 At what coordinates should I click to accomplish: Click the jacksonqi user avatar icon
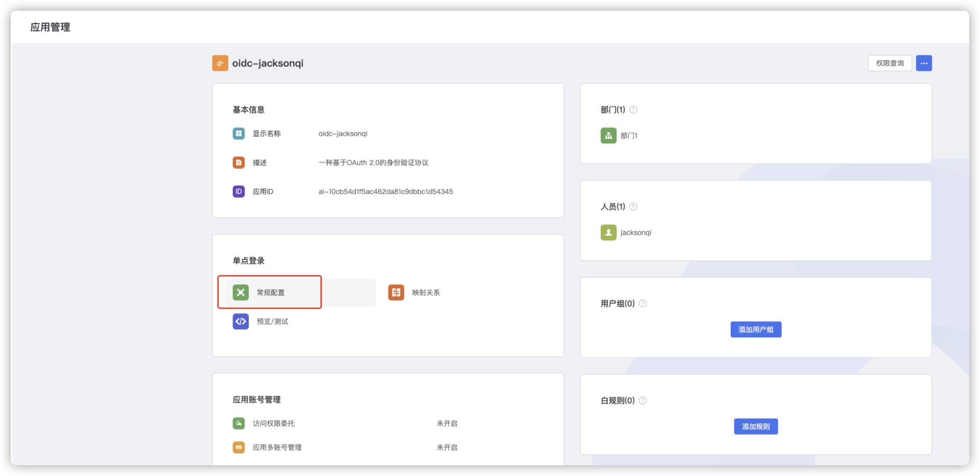608,233
